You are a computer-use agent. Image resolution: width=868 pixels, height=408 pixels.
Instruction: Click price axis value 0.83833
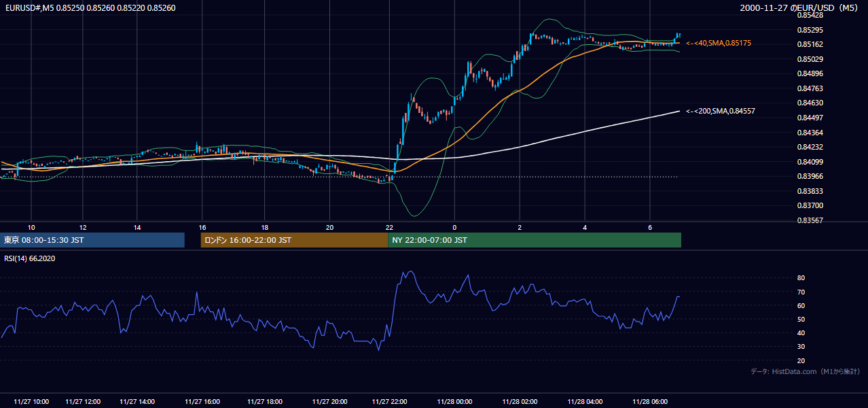(x=810, y=191)
